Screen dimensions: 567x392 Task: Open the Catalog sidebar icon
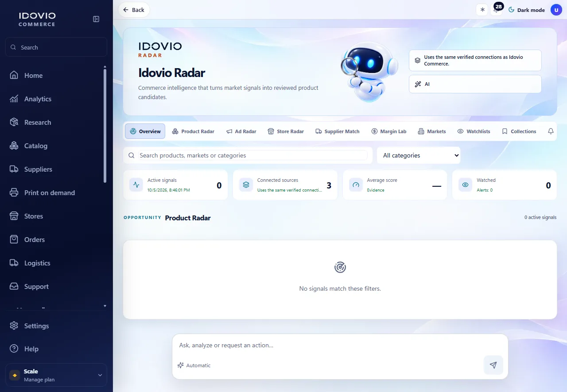[14, 146]
